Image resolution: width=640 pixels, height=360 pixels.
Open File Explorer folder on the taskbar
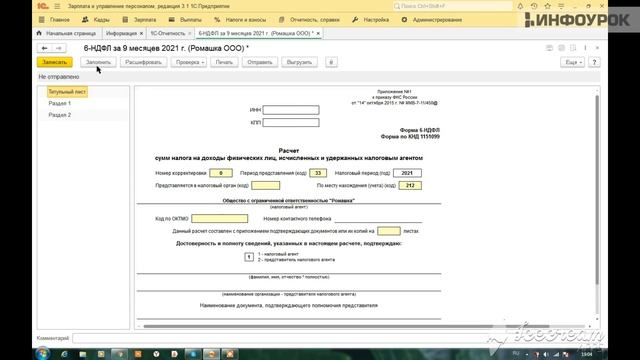tap(83, 354)
